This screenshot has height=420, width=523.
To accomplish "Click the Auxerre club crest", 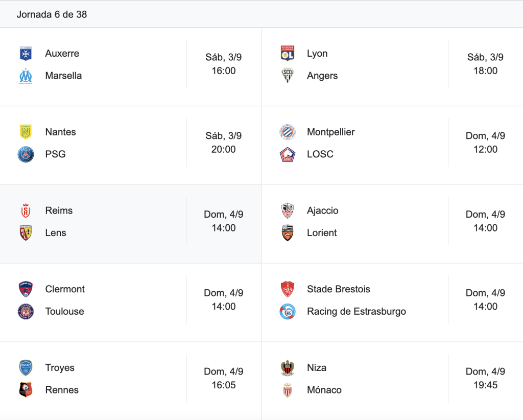I will pyautogui.click(x=26, y=53).
